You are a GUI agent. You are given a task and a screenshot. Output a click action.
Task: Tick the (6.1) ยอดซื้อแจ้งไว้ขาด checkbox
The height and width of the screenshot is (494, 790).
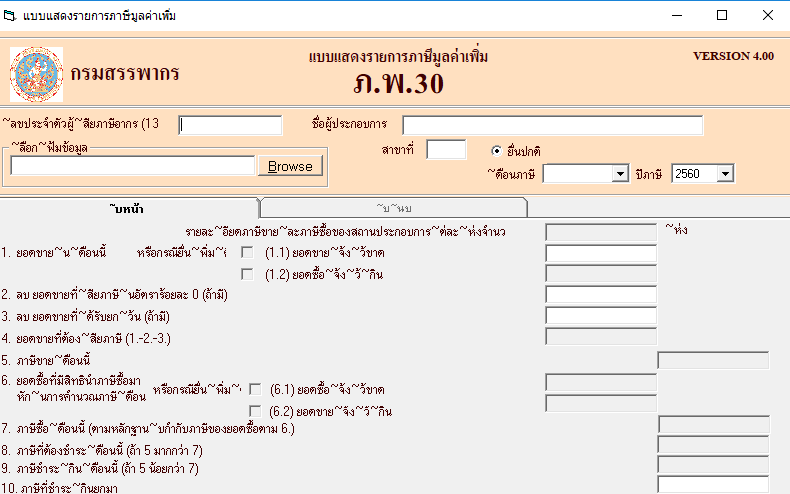point(255,389)
